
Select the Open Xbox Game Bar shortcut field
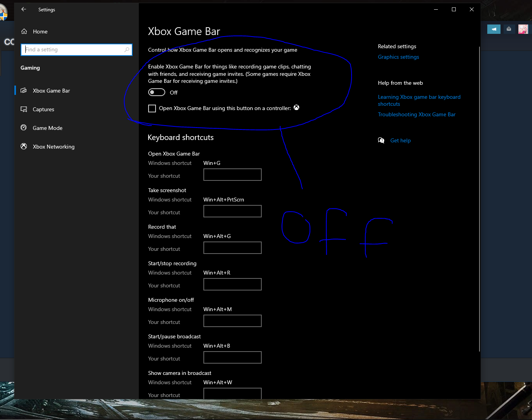tap(233, 175)
